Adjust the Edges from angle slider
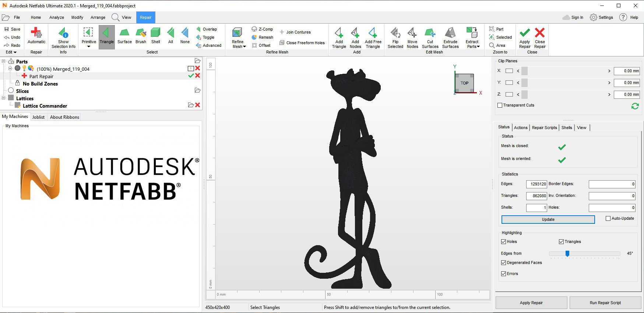Image resolution: width=644 pixels, height=313 pixels. pyautogui.click(x=567, y=253)
